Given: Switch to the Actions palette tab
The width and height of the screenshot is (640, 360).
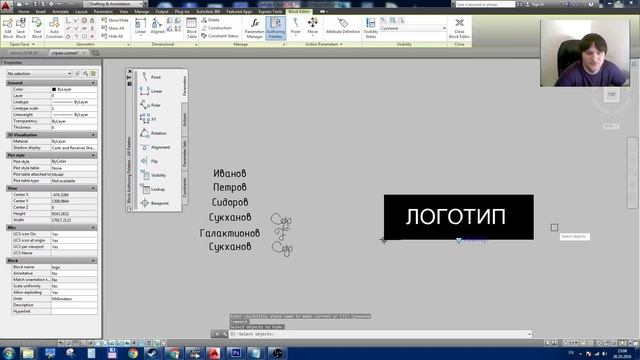Looking at the screenshot, I should tap(184, 119).
